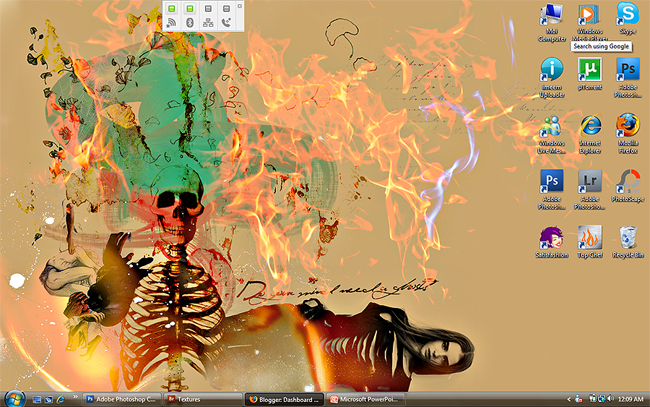
Task: Click the battery power tray icon
Action: (x=593, y=399)
